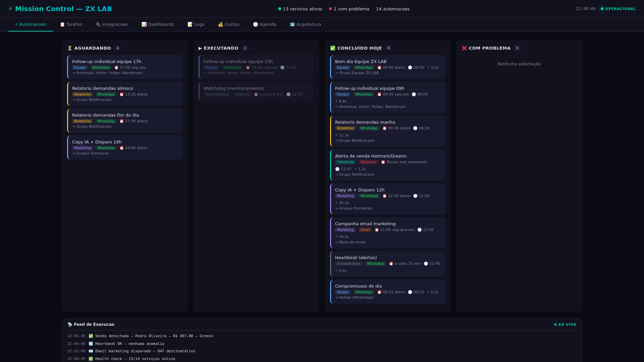Click the alarm clock icon next to 13:30 diario
Viewport: 644px width, 362px height.
tap(122, 95)
